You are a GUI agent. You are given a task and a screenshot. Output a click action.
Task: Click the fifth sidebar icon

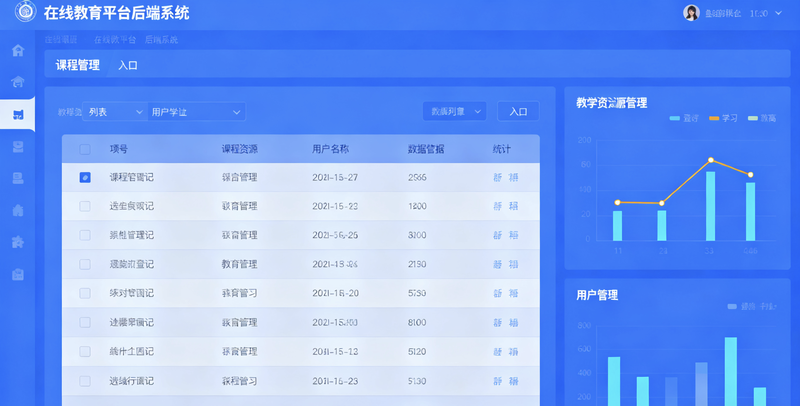pyautogui.click(x=17, y=178)
